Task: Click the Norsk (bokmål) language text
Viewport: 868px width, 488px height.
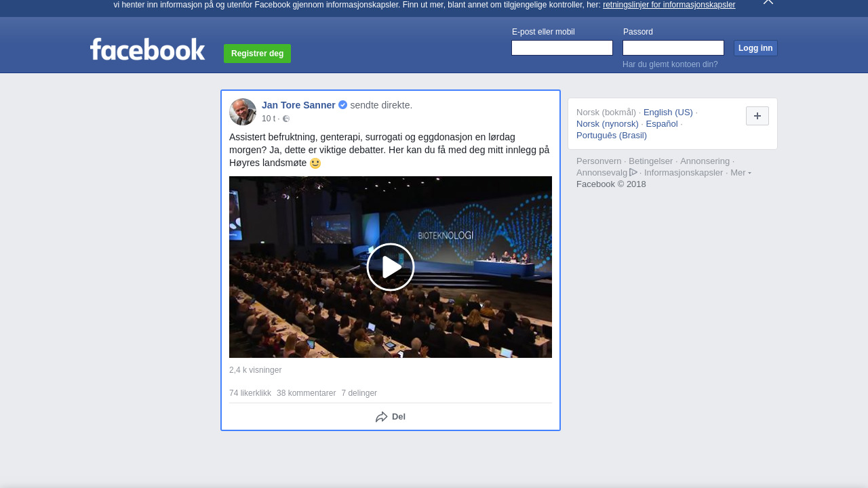Action: click(606, 113)
